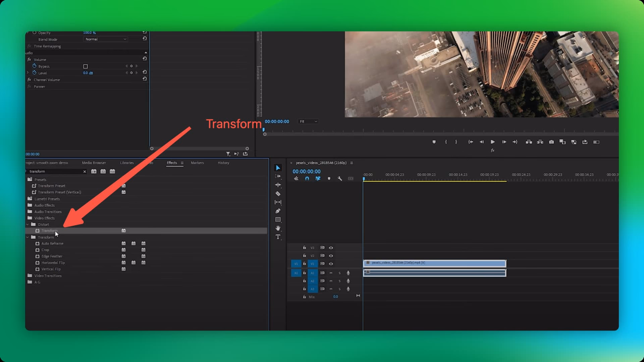Collapse the Distort effects folder
Screen dimensions: 644x362
[28, 224]
